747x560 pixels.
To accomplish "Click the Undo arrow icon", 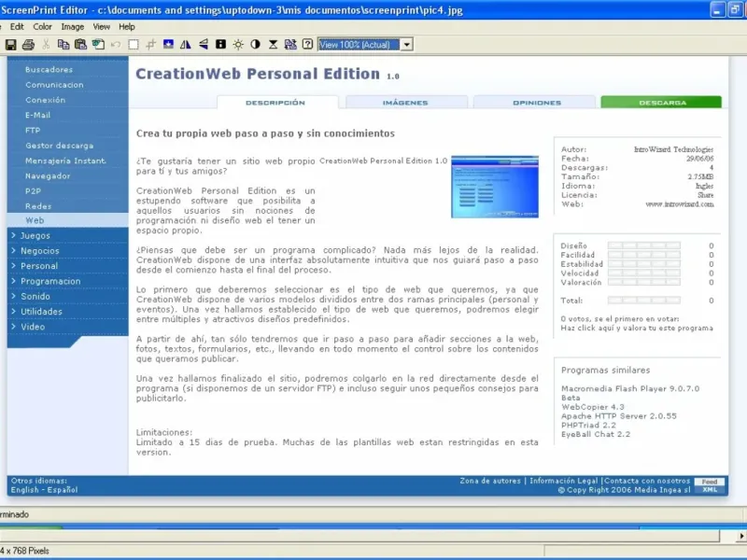I will pos(116,45).
